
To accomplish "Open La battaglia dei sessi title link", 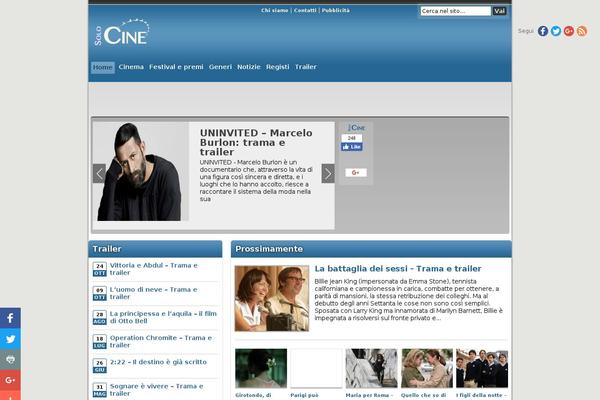I will (x=398, y=269).
